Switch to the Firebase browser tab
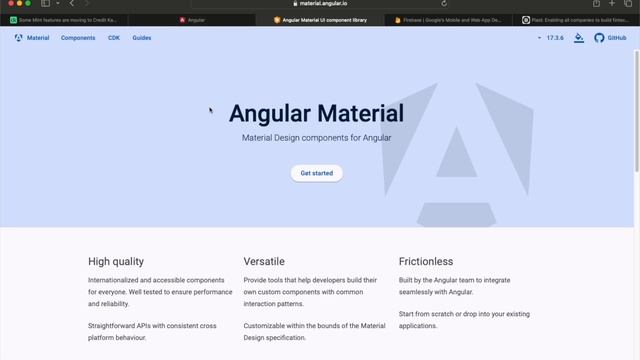 tap(448, 20)
